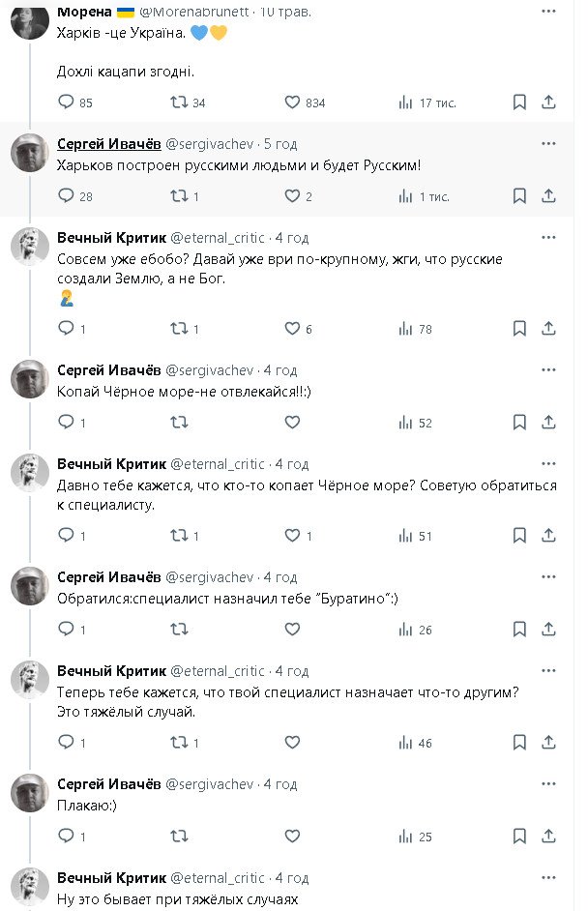Share the 'Давно тебе кажется' tweet
Screen dimensions: 588x911
(548, 536)
